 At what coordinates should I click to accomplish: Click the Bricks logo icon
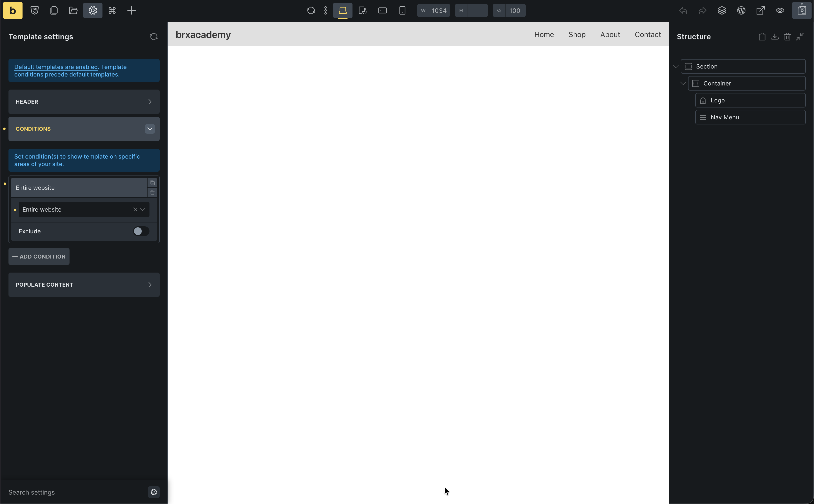[x=13, y=10]
